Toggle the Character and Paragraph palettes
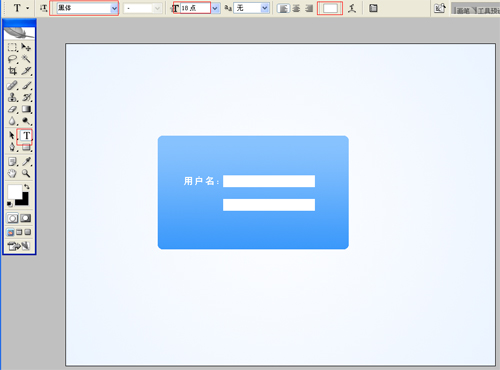Image resolution: width=500 pixels, height=370 pixels. [x=373, y=8]
